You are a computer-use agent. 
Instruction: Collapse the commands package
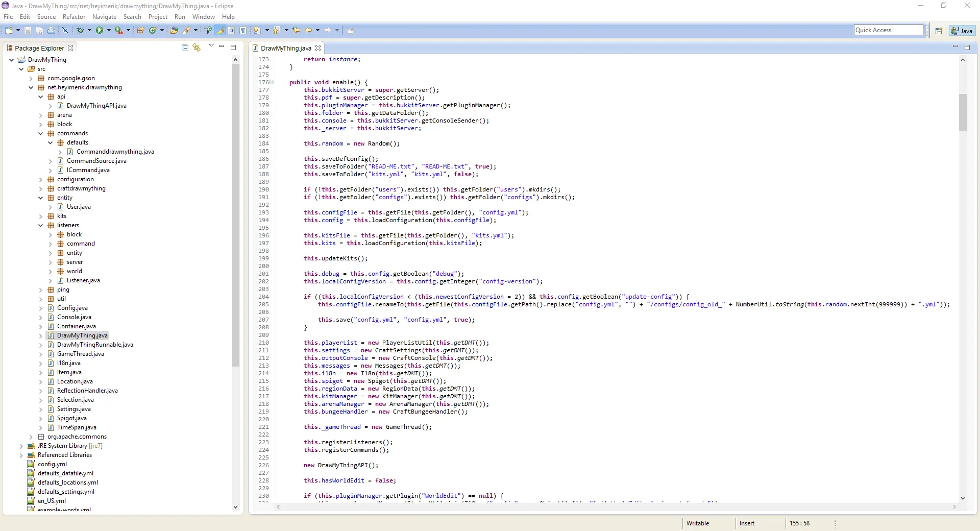pos(41,134)
